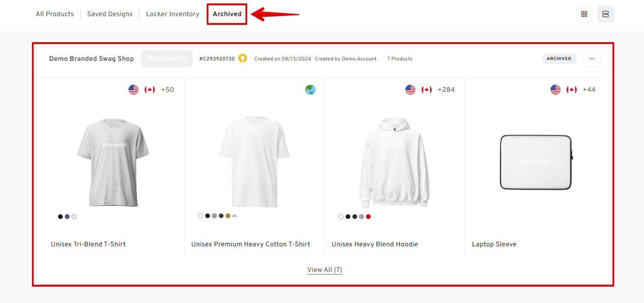Click the View All (7) link

[325, 270]
